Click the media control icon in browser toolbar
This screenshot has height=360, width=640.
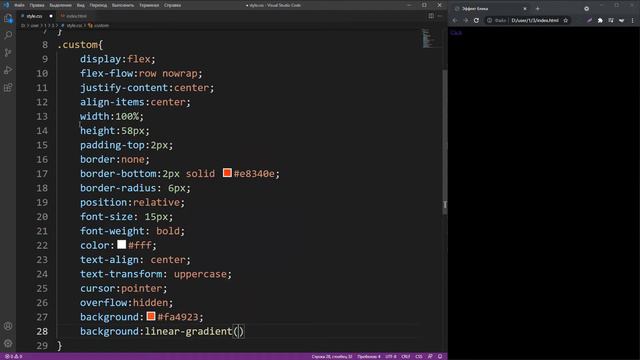[611, 20]
